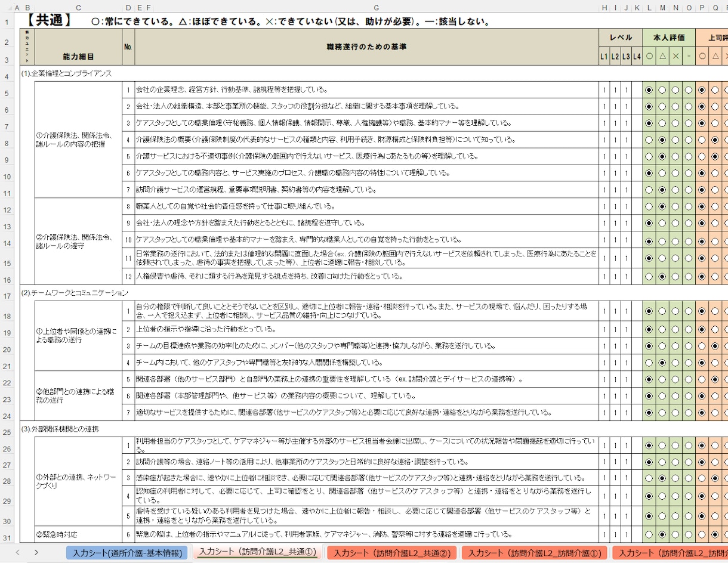Set supervisor evaluation to ○ in row 9
The width and height of the screenshot is (728, 563).
click(x=702, y=157)
